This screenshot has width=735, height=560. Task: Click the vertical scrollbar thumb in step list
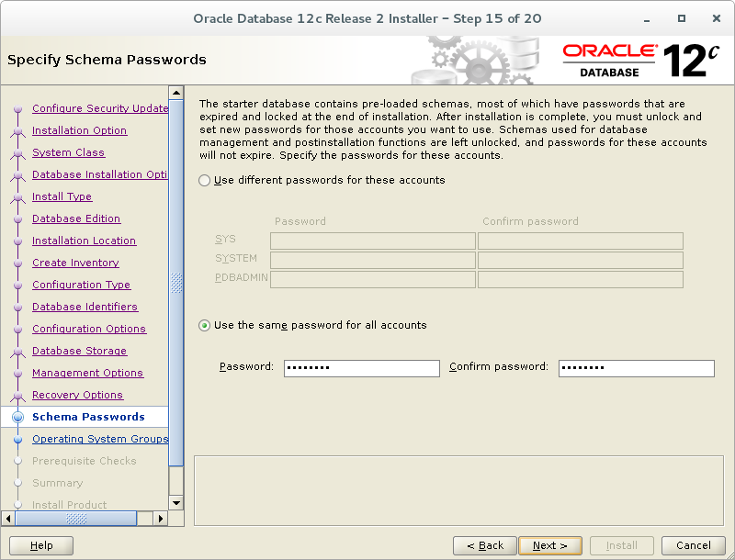[x=176, y=283]
